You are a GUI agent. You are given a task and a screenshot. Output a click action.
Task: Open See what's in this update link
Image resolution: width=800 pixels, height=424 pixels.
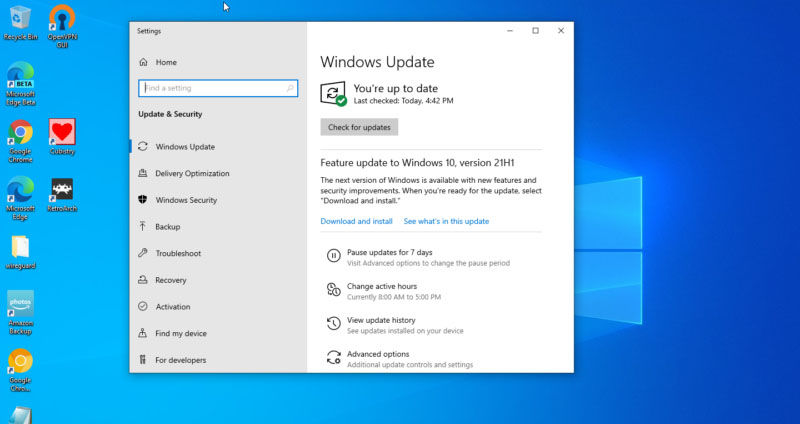click(x=446, y=221)
